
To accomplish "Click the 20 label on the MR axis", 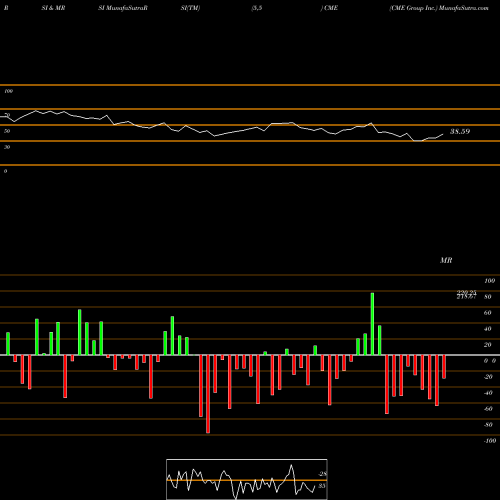I will point(488,345).
